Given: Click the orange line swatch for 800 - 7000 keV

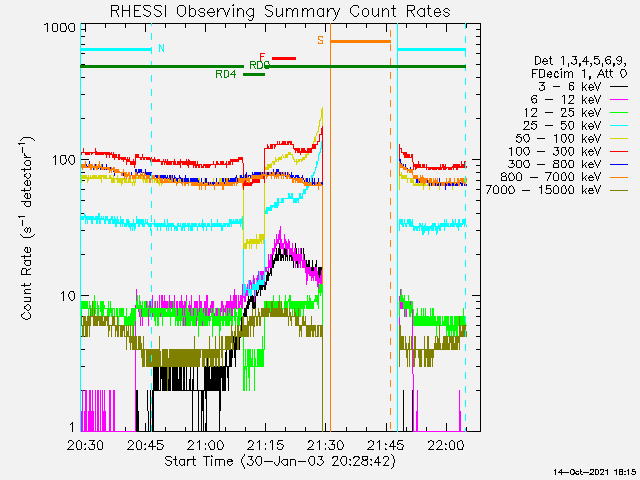Looking at the screenshot, I should (619, 178).
